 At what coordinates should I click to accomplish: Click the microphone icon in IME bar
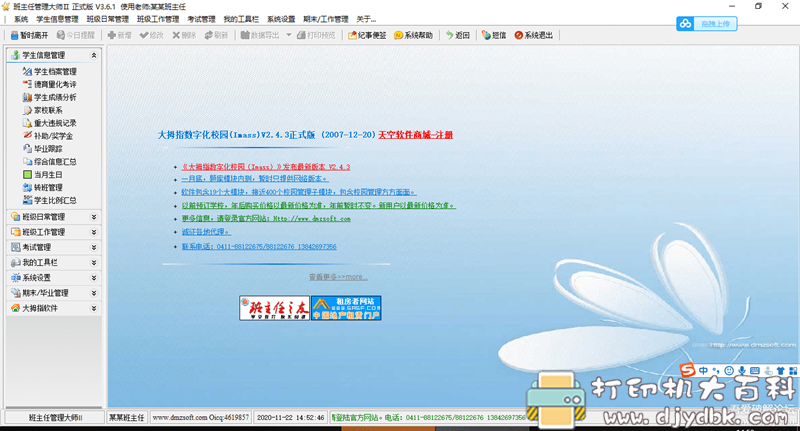[x=742, y=371]
